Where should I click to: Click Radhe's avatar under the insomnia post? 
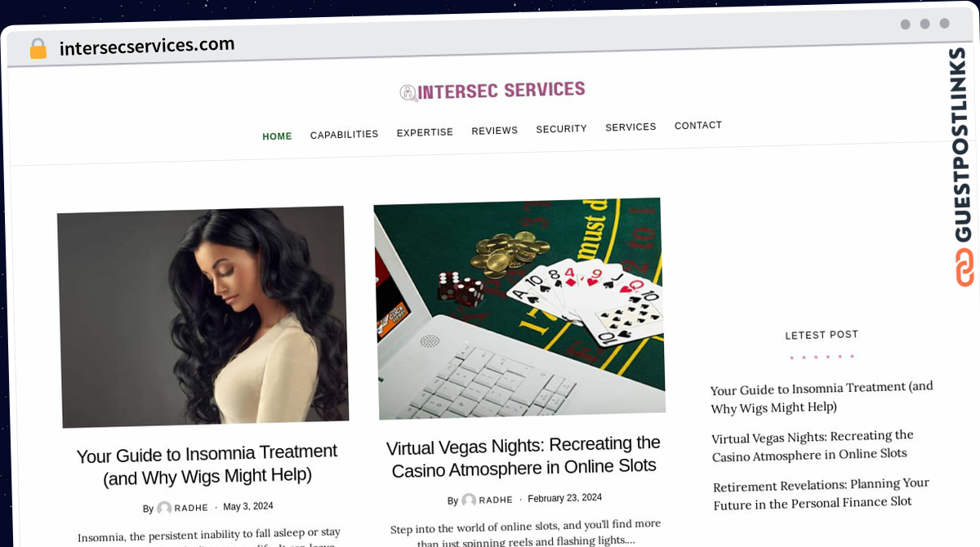coord(164,508)
